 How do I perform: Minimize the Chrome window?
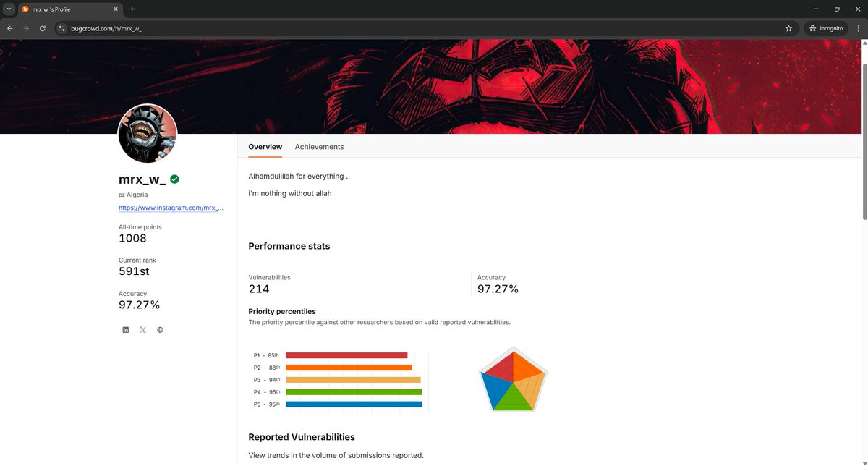[x=816, y=9]
